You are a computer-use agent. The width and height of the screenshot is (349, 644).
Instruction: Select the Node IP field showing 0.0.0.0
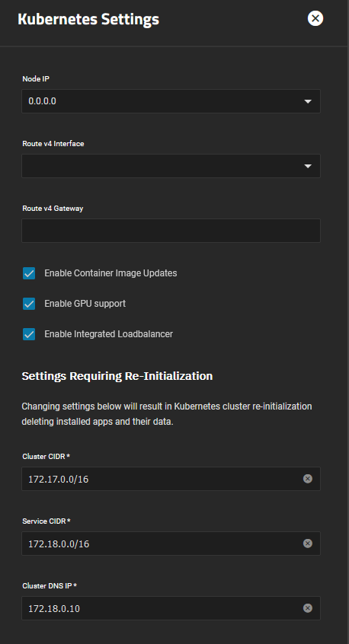(x=171, y=101)
